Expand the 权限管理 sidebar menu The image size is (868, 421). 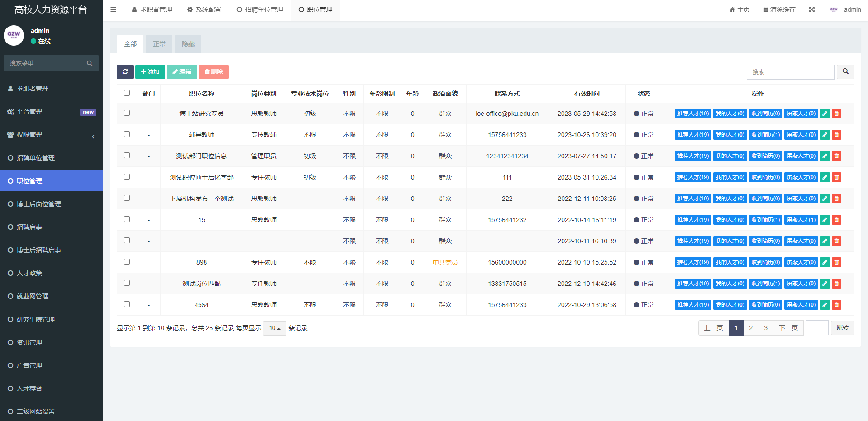[51, 135]
